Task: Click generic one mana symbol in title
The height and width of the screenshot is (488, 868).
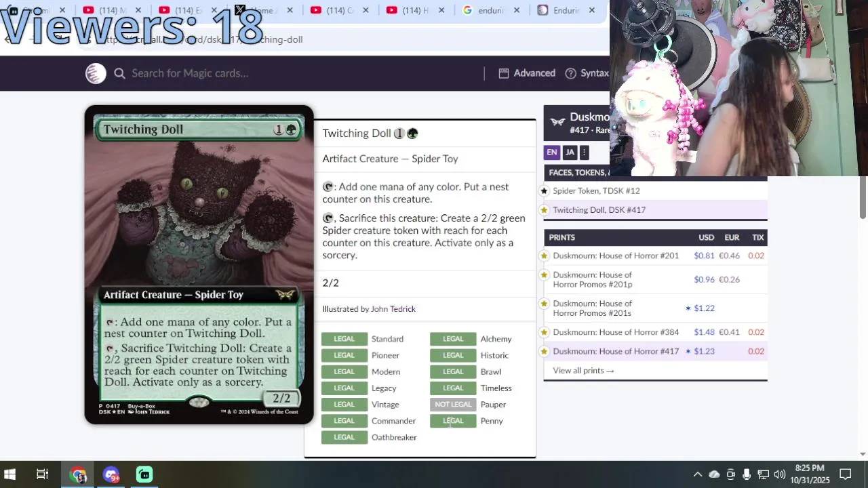Action: 399,134
